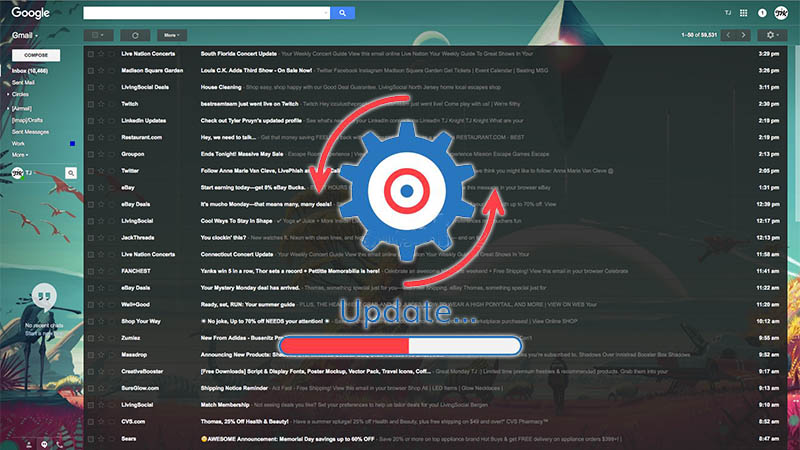
Task: Open the Hangouts contacts icon at bottom
Action: [29, 444]
